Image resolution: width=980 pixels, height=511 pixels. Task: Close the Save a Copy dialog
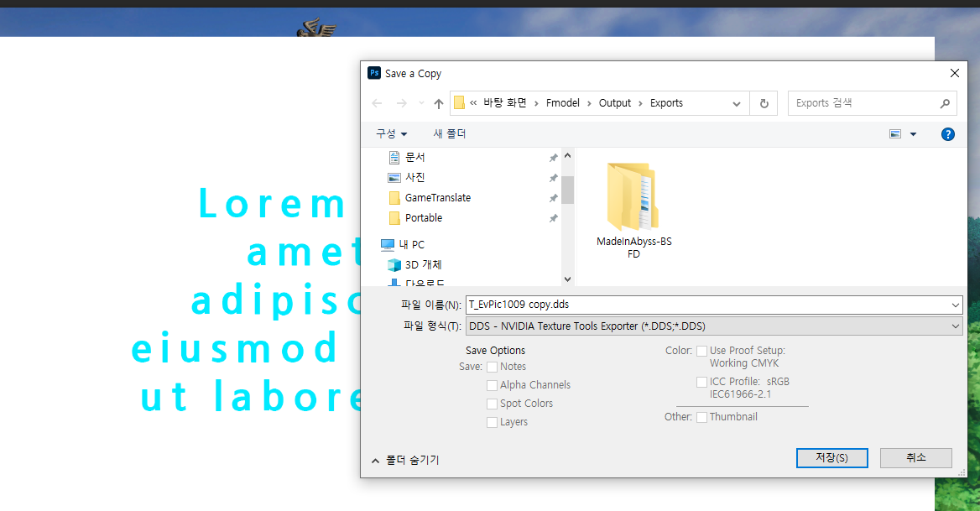click(954, 73)
